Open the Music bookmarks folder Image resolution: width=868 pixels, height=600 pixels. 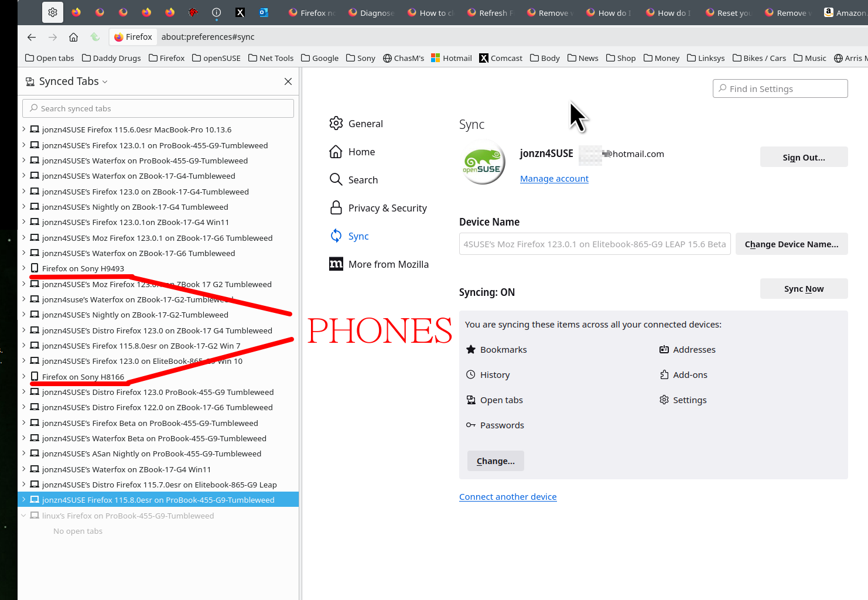tap(810, 58)
